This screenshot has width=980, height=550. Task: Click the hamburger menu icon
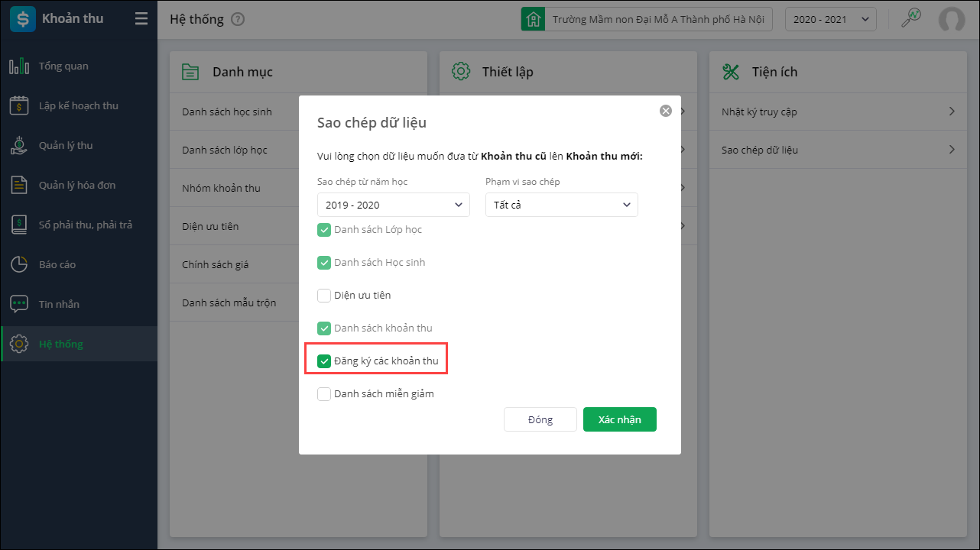pyautogui.click(x=141, y=19)
